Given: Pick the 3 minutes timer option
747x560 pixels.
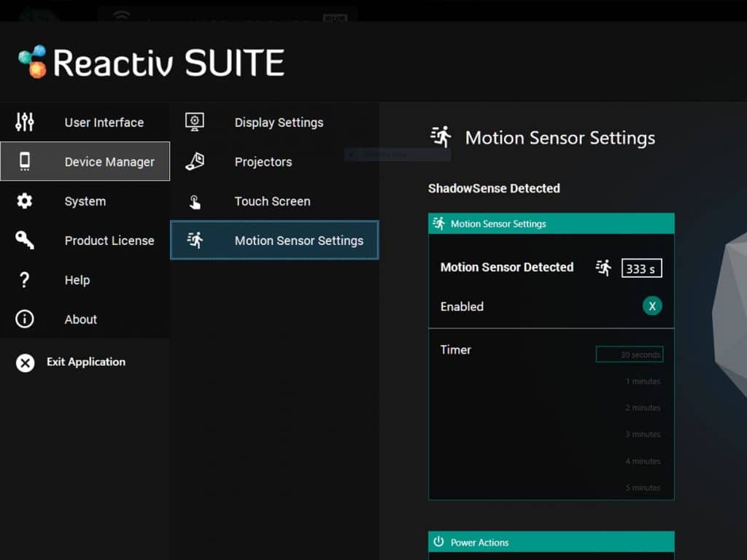Looking at the screenshot, I should [643, 435].
